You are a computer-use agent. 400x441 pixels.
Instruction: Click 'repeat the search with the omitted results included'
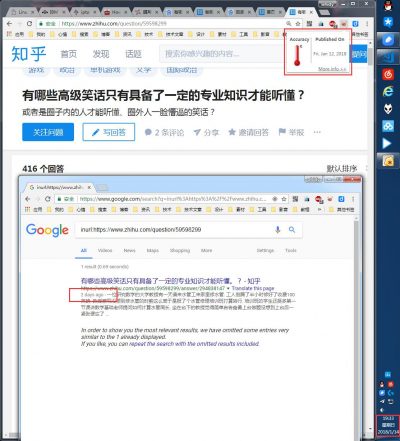tap(194, 344)
